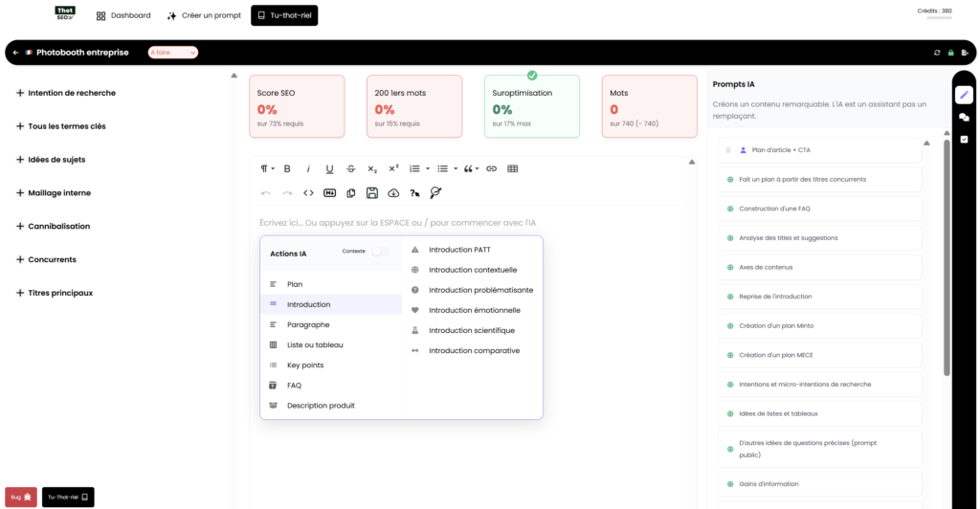Open the 'À faire' status dropdown
Image resolution: width=980 pixels, height=509 pixels.
tap(173, 53)
